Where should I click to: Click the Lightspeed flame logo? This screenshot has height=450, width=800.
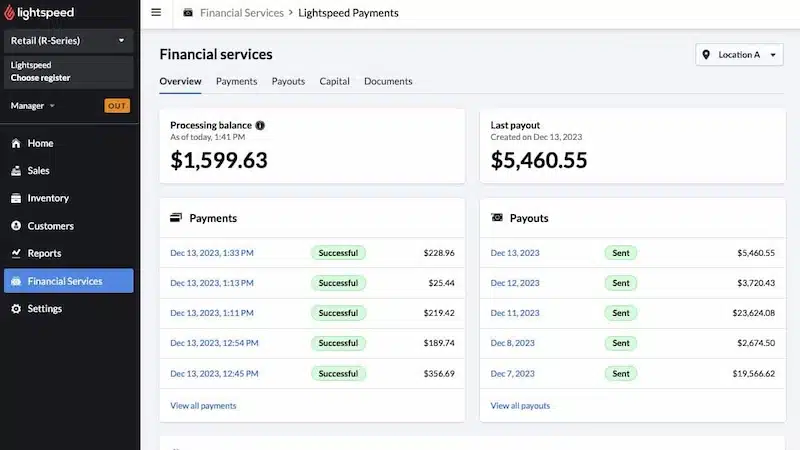click(x=9, y=12)
